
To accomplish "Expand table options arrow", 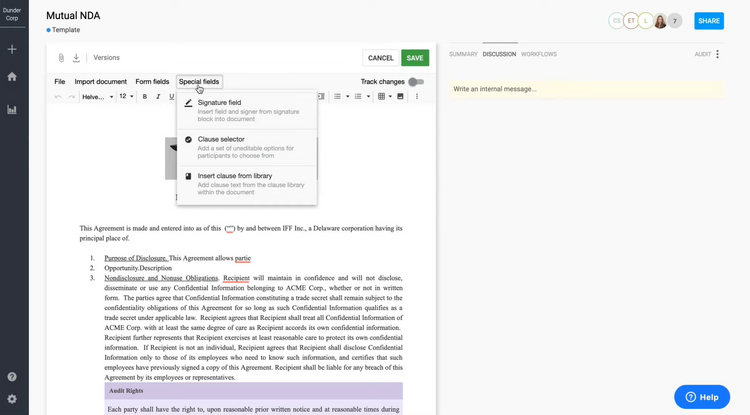I will tap(390, 97).
